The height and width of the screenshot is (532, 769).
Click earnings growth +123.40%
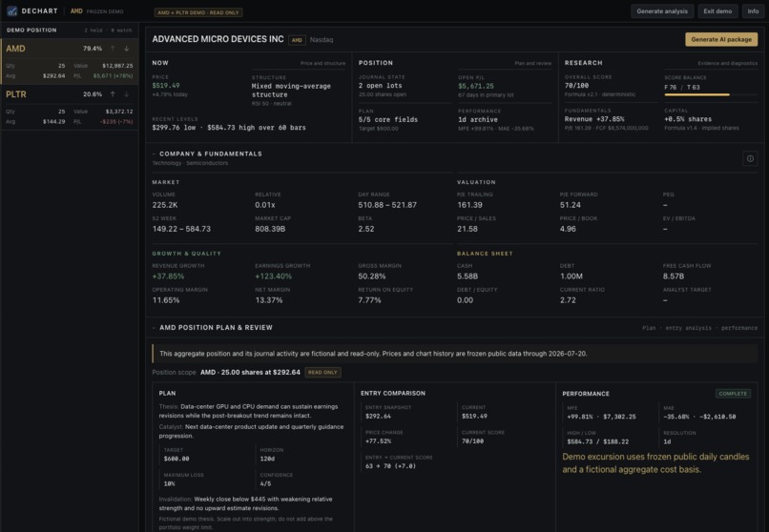click(273, 276)
